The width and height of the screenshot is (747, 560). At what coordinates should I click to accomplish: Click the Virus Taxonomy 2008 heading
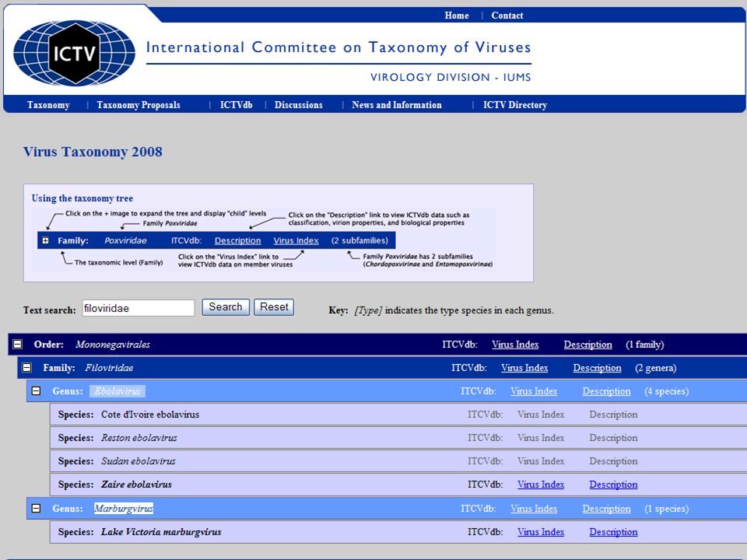(x=93, y=152)
